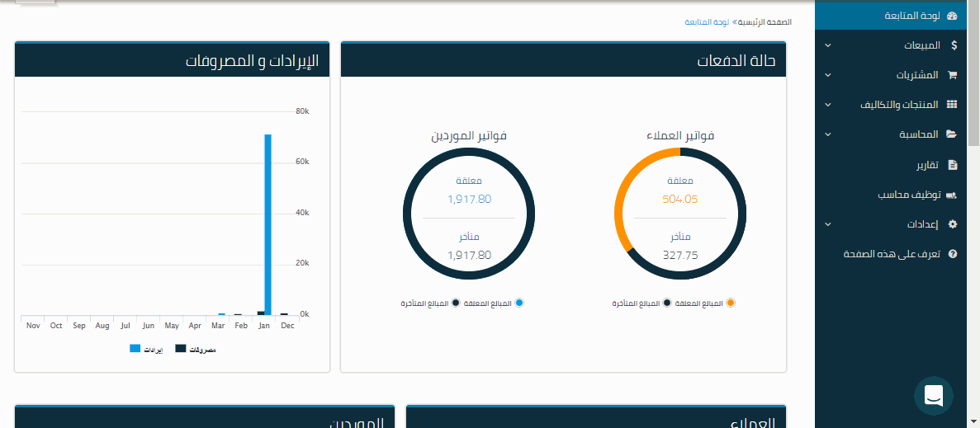Screen dimensions: 980x428
Task: Open the live chat widget bubble
Action: 934,396
